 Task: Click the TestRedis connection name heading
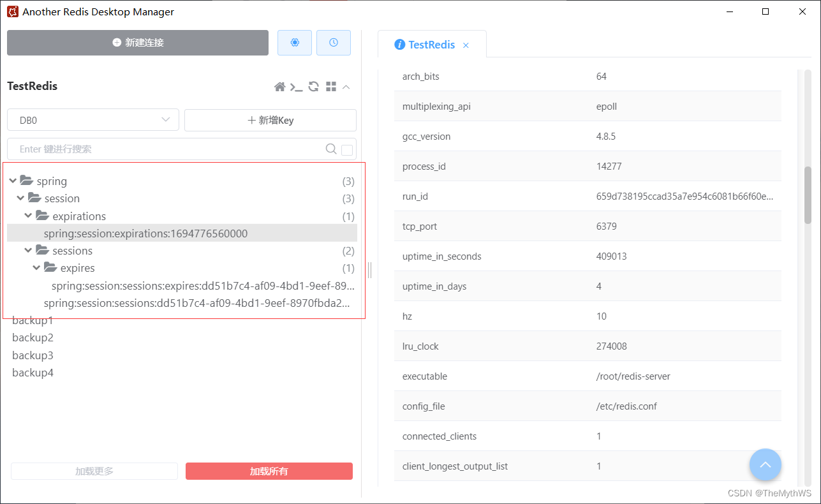32,86
